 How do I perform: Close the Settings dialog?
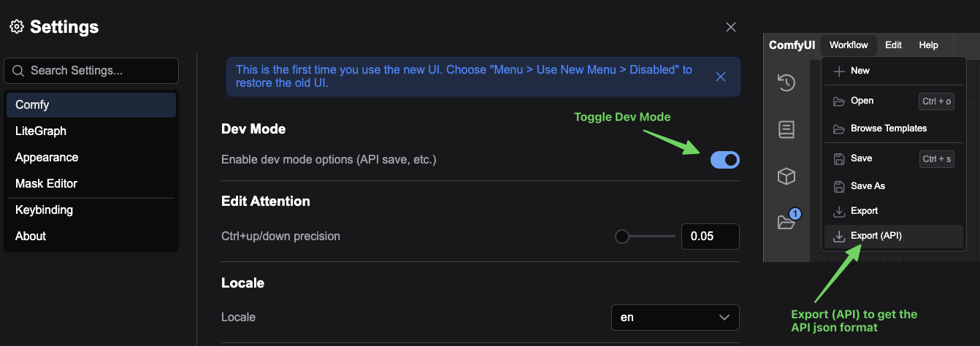pos(731,27)
